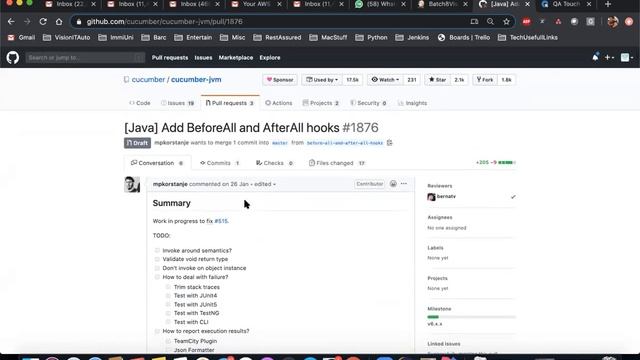Open the VisionITAuto bookmarks folder
The width and height of the screenshot is (640, 360).
(x=67, y=38)
